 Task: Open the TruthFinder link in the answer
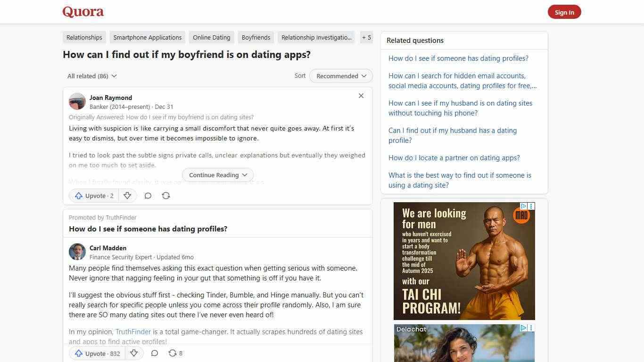pyautogui.click(x=133, y=331)
